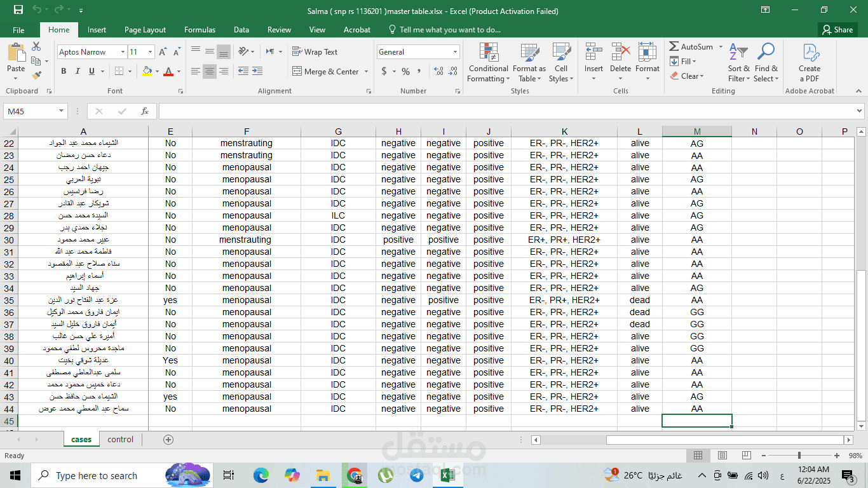This screenshot has height=488, width=868.
Task: Open the font size dropdown
Action: [x=151, y=52]
